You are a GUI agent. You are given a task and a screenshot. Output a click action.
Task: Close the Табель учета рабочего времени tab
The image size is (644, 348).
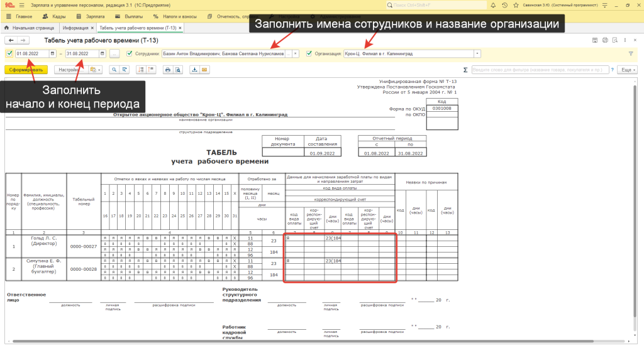click(x=180, y=28)
